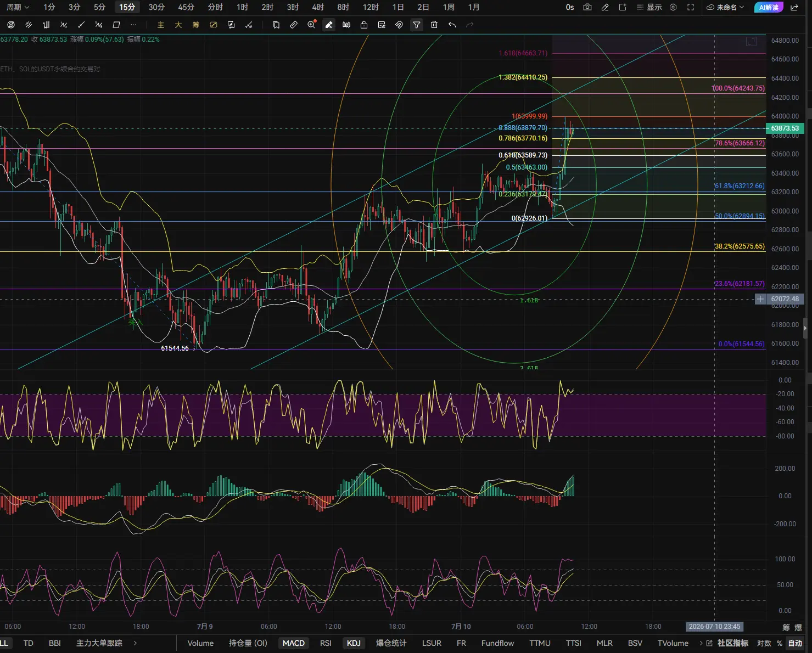Screen dimensions: 812x653
Task: Open the 未命名 layout dropdown
Action: coord(725,7)
